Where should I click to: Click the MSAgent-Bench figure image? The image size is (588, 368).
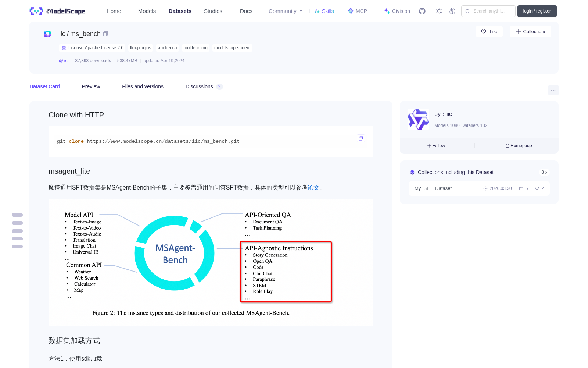[x=211, y=263]
